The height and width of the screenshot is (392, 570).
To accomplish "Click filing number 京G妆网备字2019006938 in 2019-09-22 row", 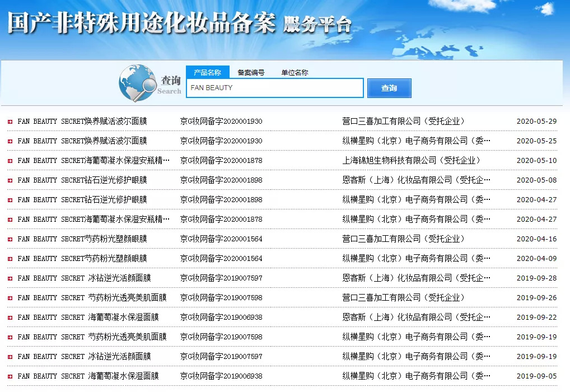I will (x=221, y=318).
